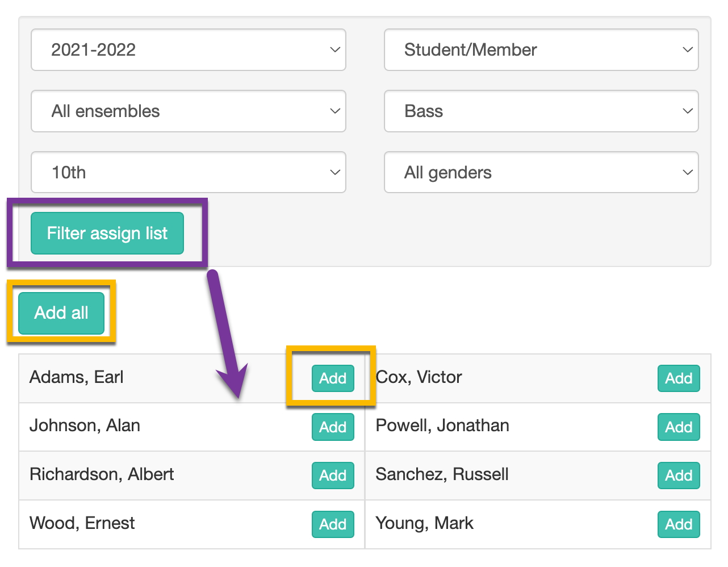Image resolution: width=728 pixels, height=567 pixels.
Task: Select the Powell, Jonathan name entry
Action: coord(442,426)
